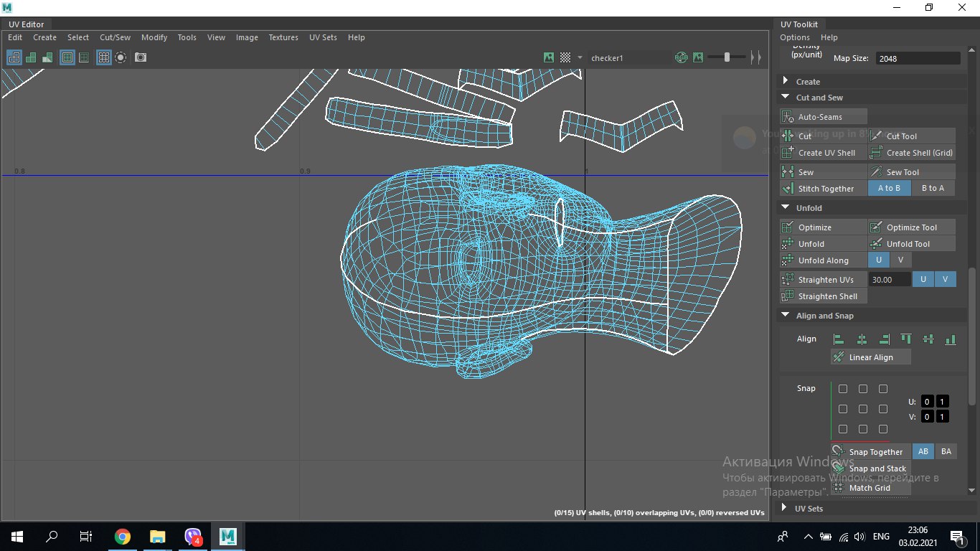Click Linear Align
This screenshot has height=551, width=980.
point(871,357)
